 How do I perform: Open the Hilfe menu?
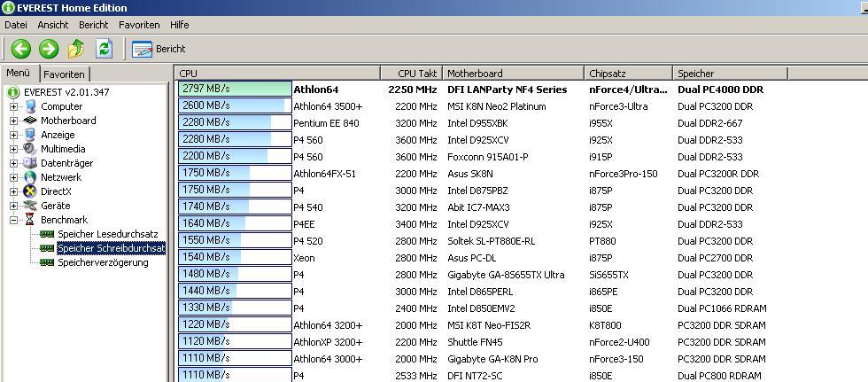[x=179, y=25]
